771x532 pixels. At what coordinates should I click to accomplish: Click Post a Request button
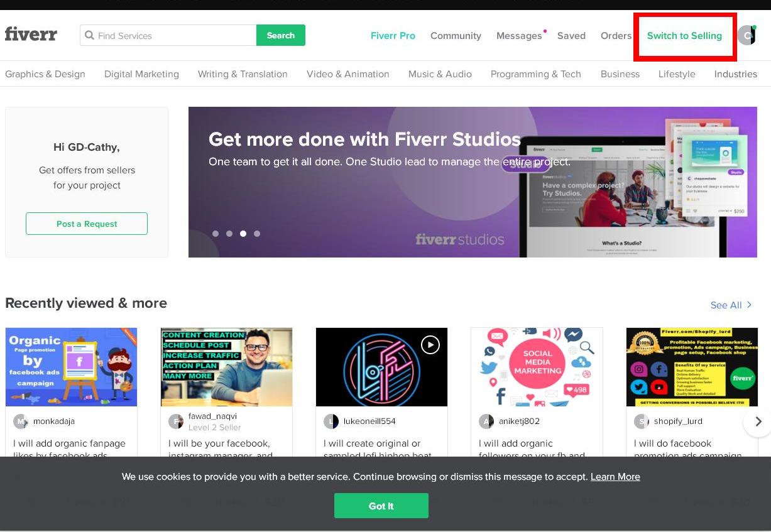87,224
